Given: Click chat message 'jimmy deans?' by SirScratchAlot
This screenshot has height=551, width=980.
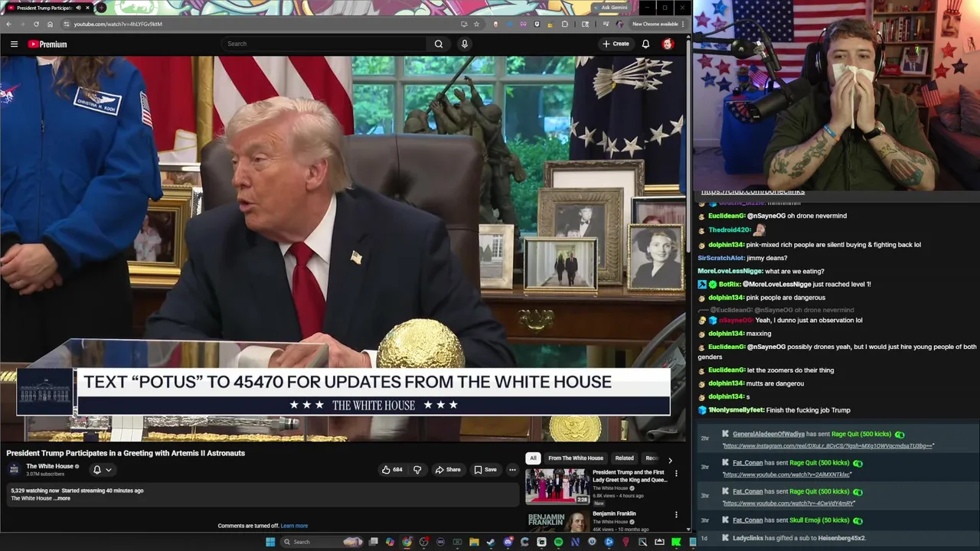Looking at the screenshot, I should point(766,258).
